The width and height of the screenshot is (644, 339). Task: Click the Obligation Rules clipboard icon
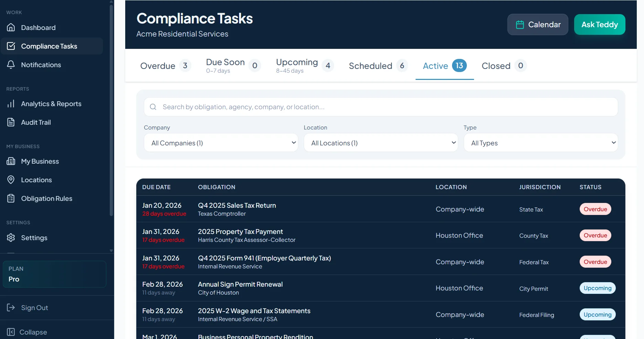11,198
